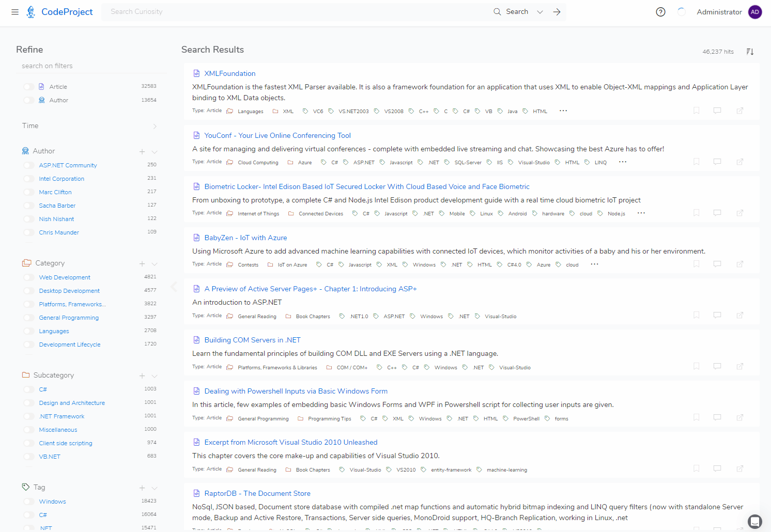Collapse the Refine side panel arrow
This screenshot has height=532, width=771.
pos(174,287)
